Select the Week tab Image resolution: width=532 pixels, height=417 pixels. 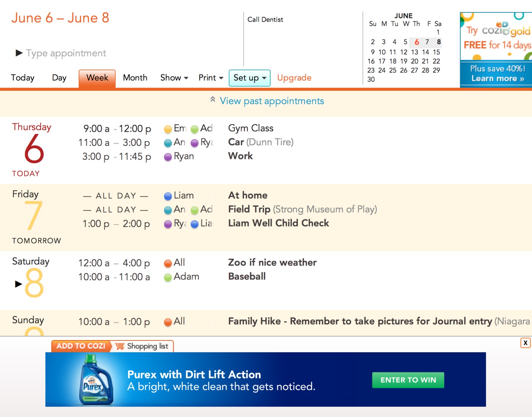(97, 79)
